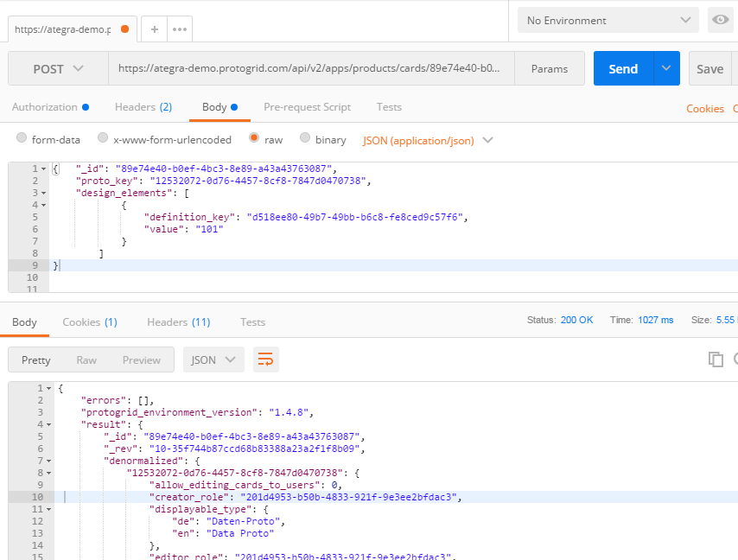Select the raw body radio button
The width and height of the screenshot is (738, 560).
coord(254,137)
